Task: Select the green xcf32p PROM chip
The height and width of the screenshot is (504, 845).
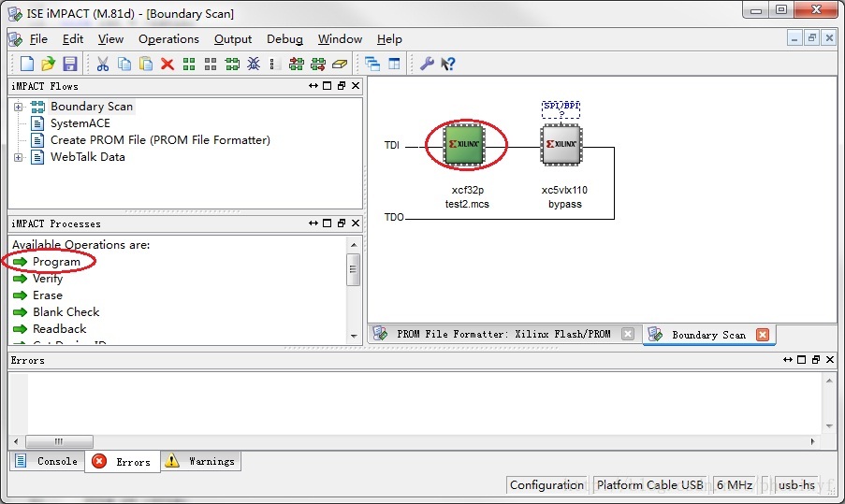Action: click(x=464, y=144)
